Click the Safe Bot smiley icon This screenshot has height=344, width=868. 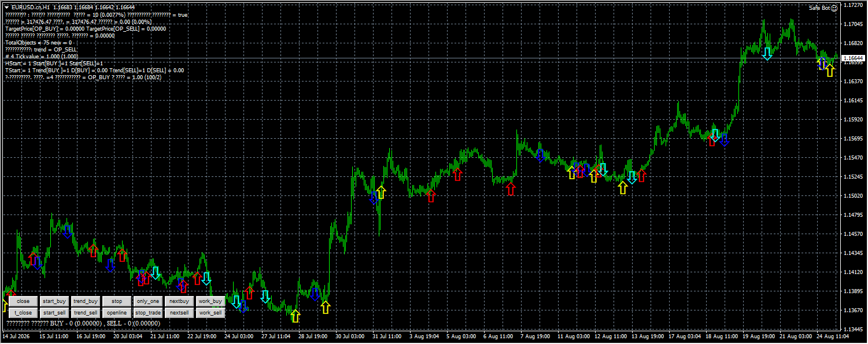click(834, 8)
